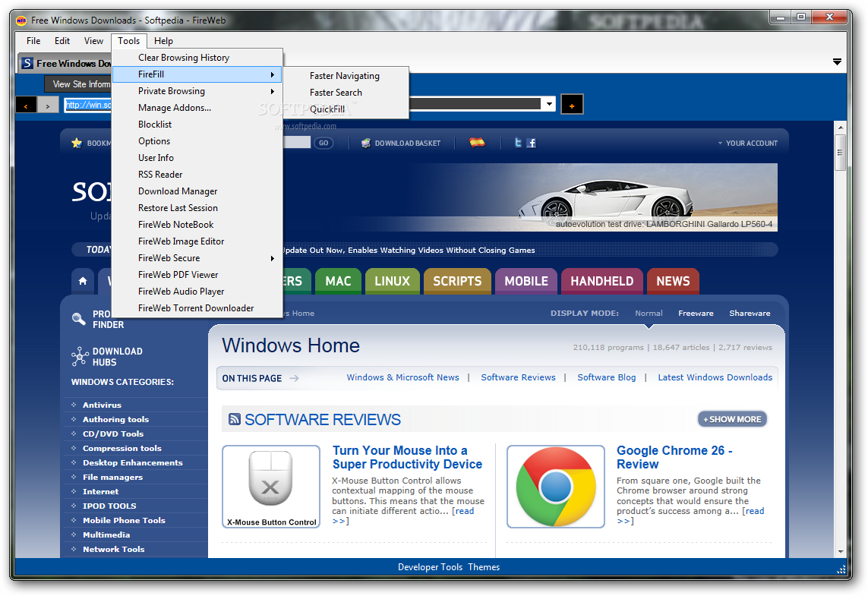This screenshot has height=596, width=868.
Task: Open the View menu
Action: 93,41
